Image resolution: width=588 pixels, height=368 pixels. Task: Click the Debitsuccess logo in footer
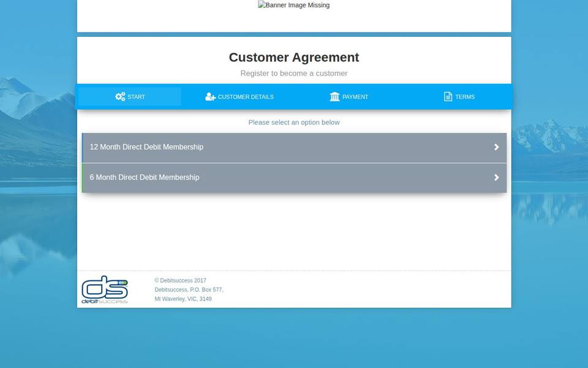[x=105, y=289]
